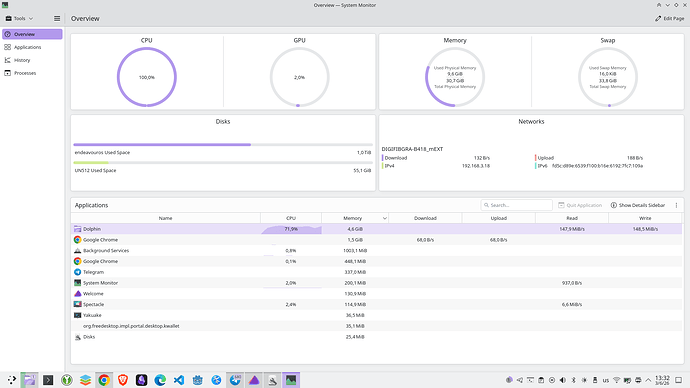Sort by the Upload column header
Image resolution: width=690 pixels, height=388 pixels.
(x=499, y=218)
